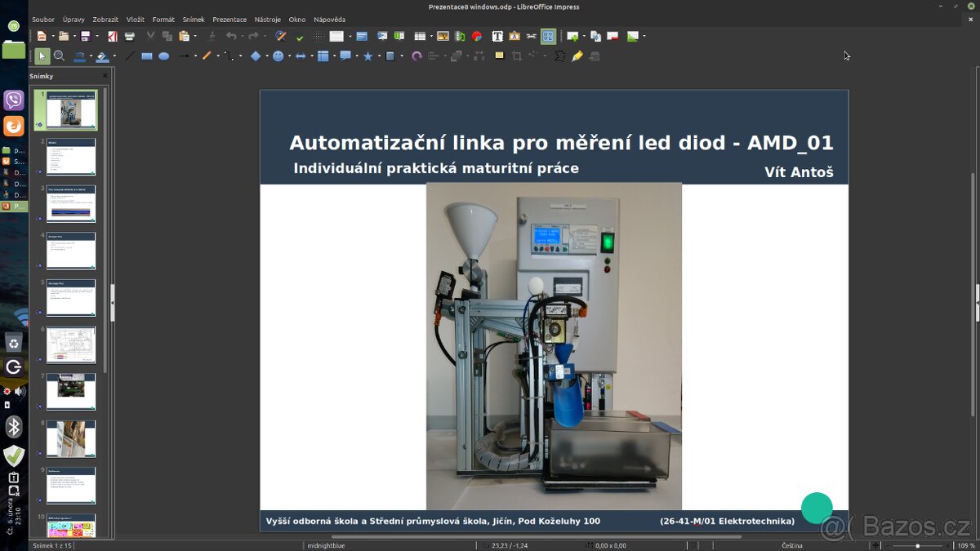Expand the New Slide dropdown arrow
The width and height of the screenshot is (980, 551).
[x=584, y=36]
